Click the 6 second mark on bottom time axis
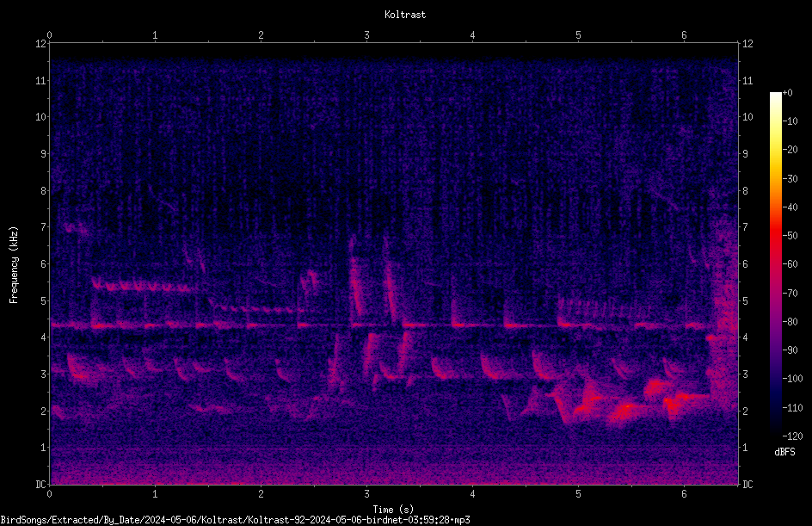 click(684, 494)
